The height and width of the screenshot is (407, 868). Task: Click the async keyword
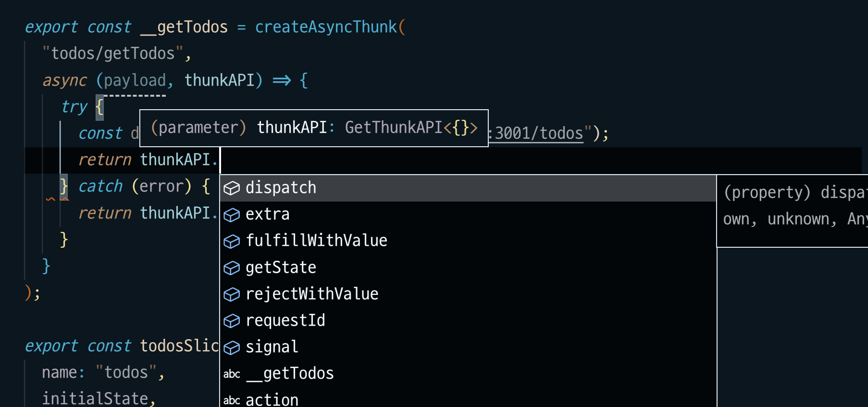coord(65,80)
